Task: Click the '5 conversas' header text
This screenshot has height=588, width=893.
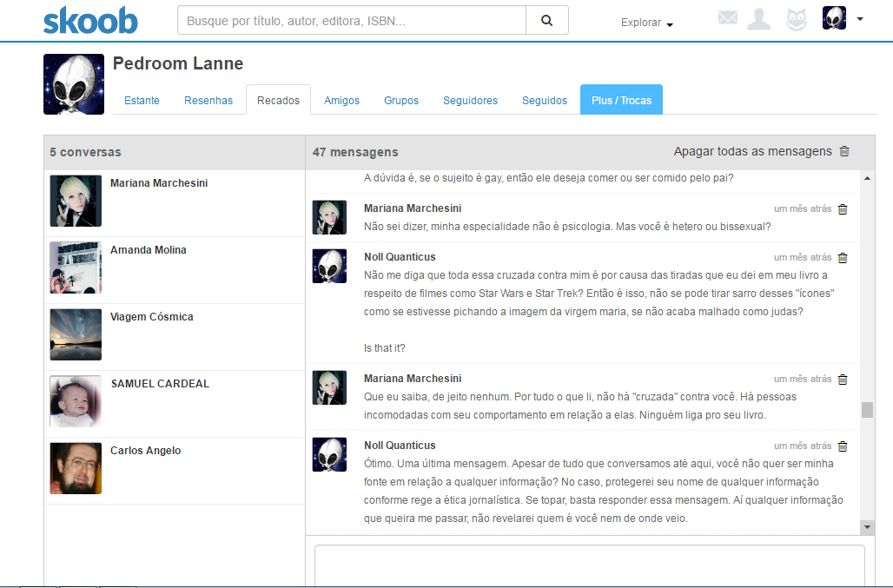Action: [x=85, y=152]
